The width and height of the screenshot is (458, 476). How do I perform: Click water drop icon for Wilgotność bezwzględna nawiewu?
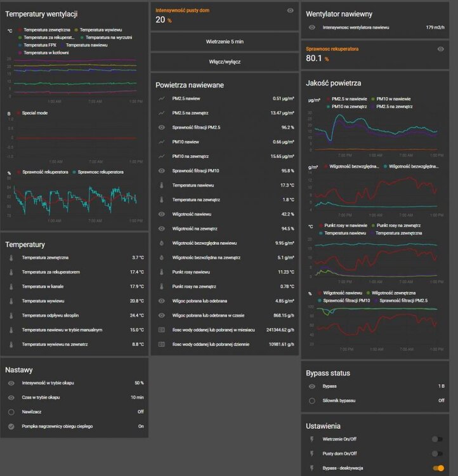[x=161, y=243]
